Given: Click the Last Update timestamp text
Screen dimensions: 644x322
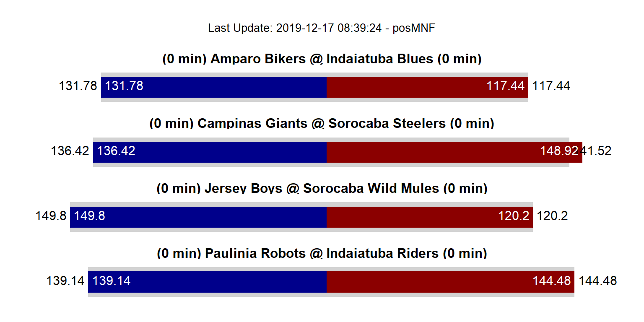Looking at the screenshot, I should (x=322, y=28).
